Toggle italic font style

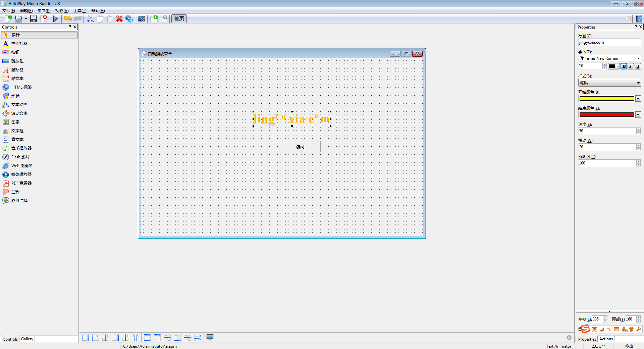(x=631, y=66)
